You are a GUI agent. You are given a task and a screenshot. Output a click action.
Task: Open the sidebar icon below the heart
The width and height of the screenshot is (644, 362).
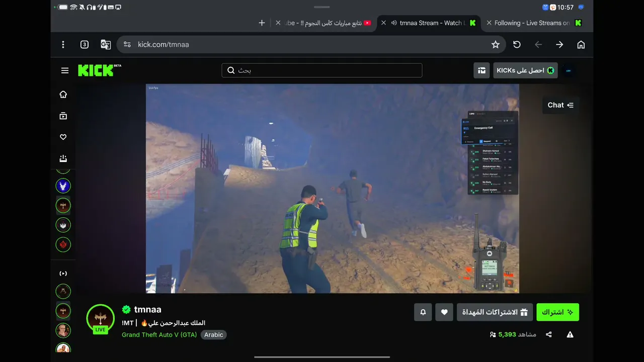click(63, 158)
